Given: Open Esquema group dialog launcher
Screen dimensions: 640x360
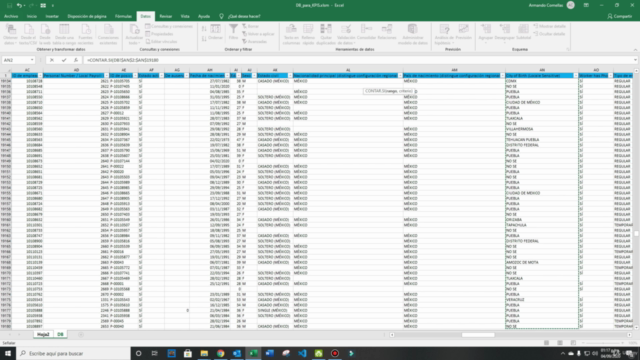Looking at the screenshot, I should (x=568, y=49).
